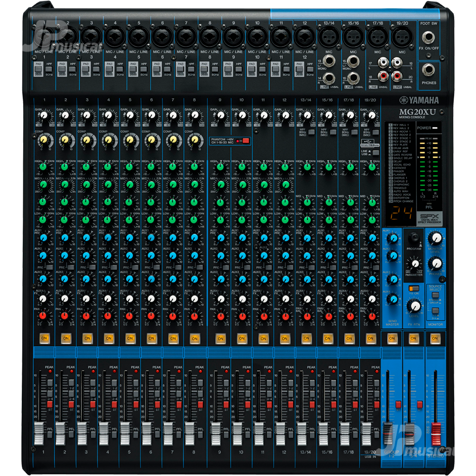Click the 'MG20XU' model name text
This screenshot has width=476, height=476.
[417, 112]
